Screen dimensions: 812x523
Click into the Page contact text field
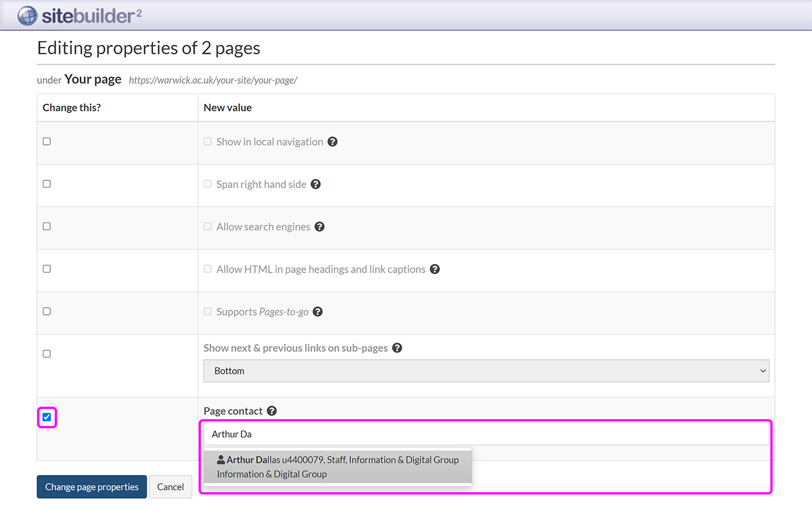tap(486, 434)
